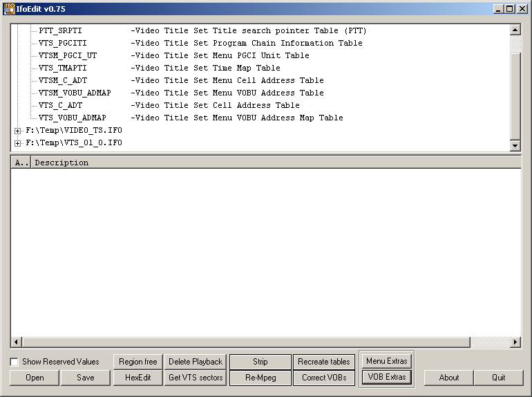Select the PTT_SRPTI tree entry

coord(60,30)
